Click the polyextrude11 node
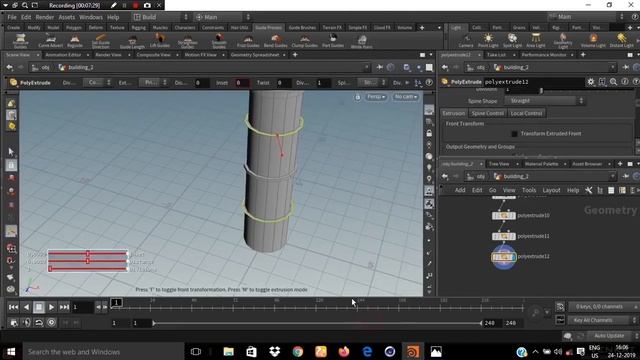 click(504, 236)
